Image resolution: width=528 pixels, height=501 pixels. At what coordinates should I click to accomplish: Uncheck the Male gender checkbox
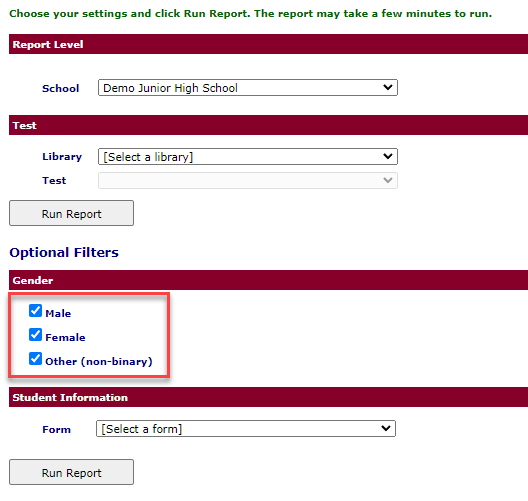point(35,311)
